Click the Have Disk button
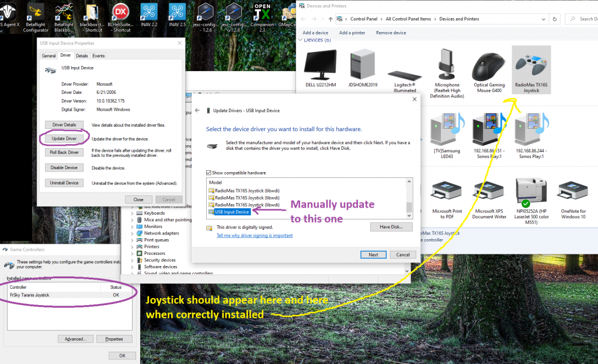Screen dimensions: 598x364 [391, 227]
